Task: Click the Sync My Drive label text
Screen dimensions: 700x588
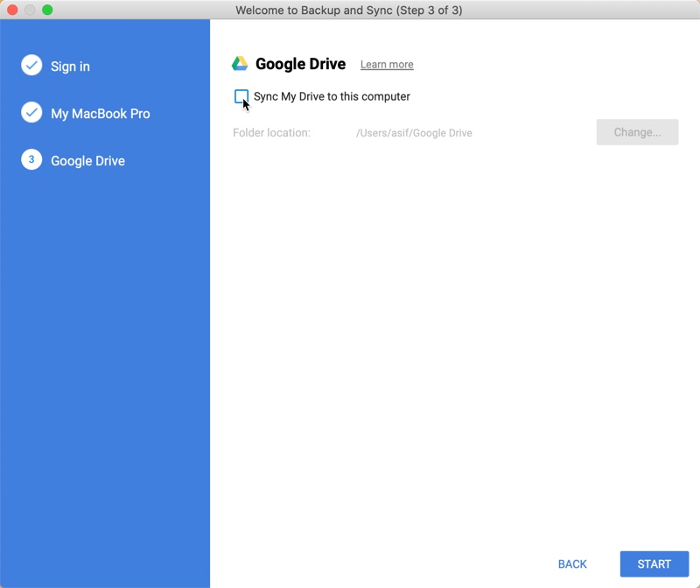Action: tap(332, 96)
